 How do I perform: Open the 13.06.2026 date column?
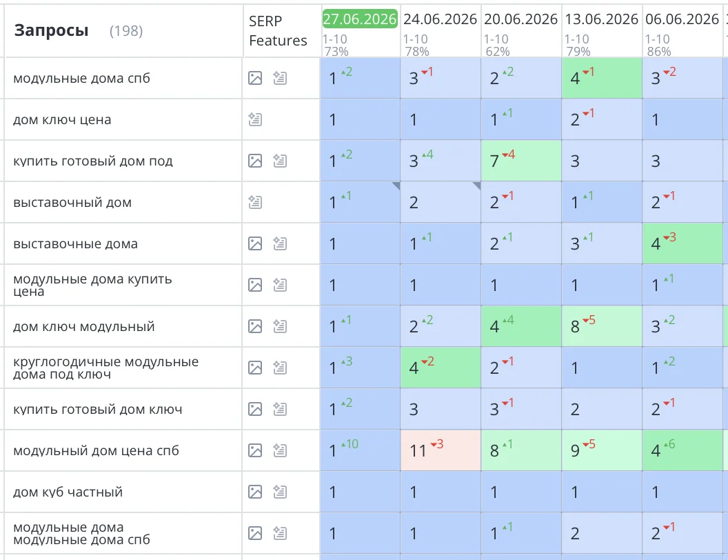pos(601,19)
